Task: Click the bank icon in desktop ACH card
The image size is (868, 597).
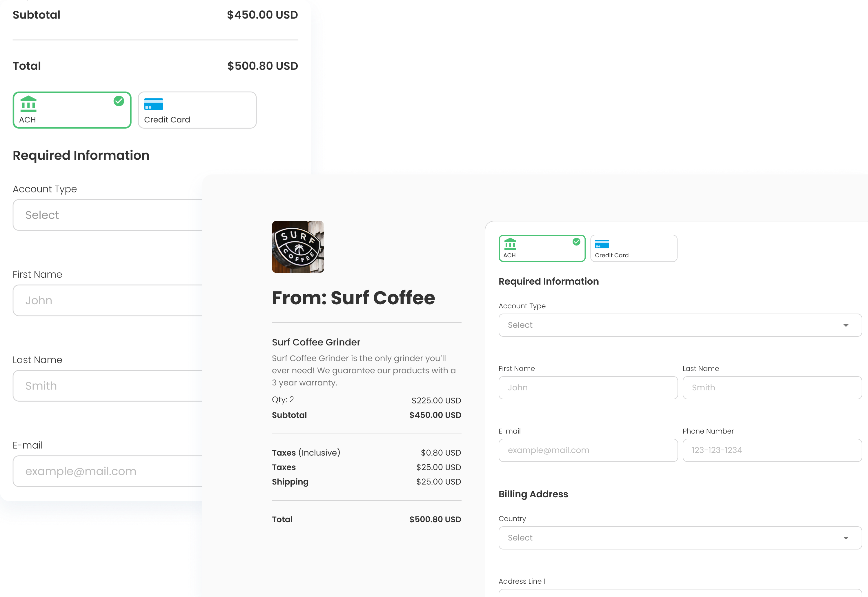Action: point(510,244)
